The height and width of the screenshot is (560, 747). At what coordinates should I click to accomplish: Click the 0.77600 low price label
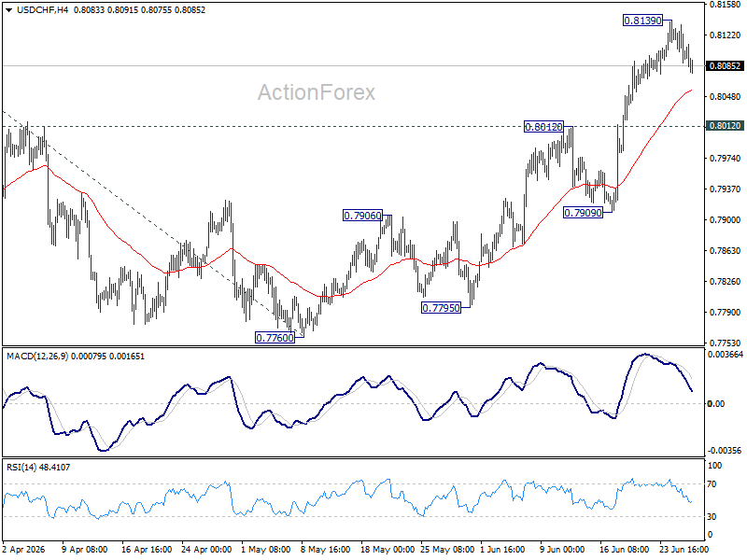275,338
